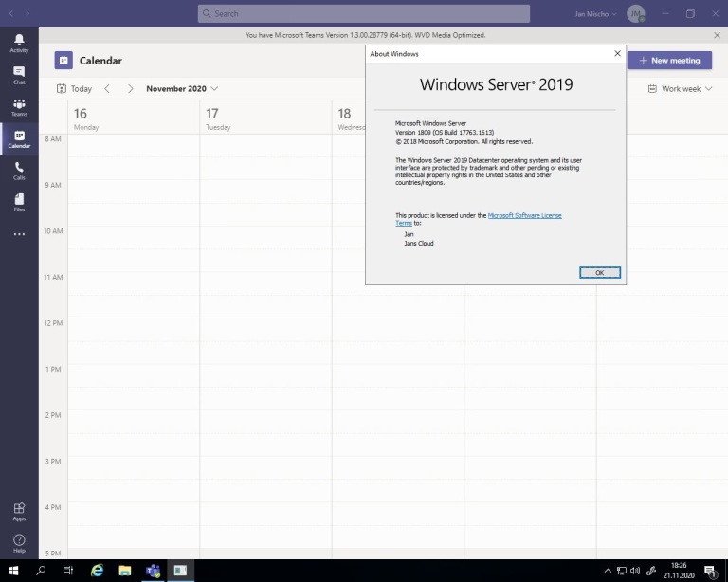
Task: Expand the November 2020 month picker
Action: point(181,89)
